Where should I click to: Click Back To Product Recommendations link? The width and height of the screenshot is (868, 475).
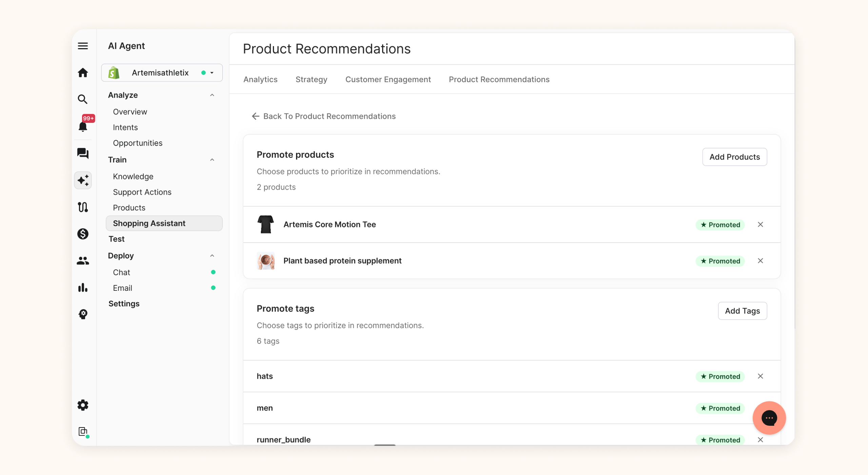point(323,116)
